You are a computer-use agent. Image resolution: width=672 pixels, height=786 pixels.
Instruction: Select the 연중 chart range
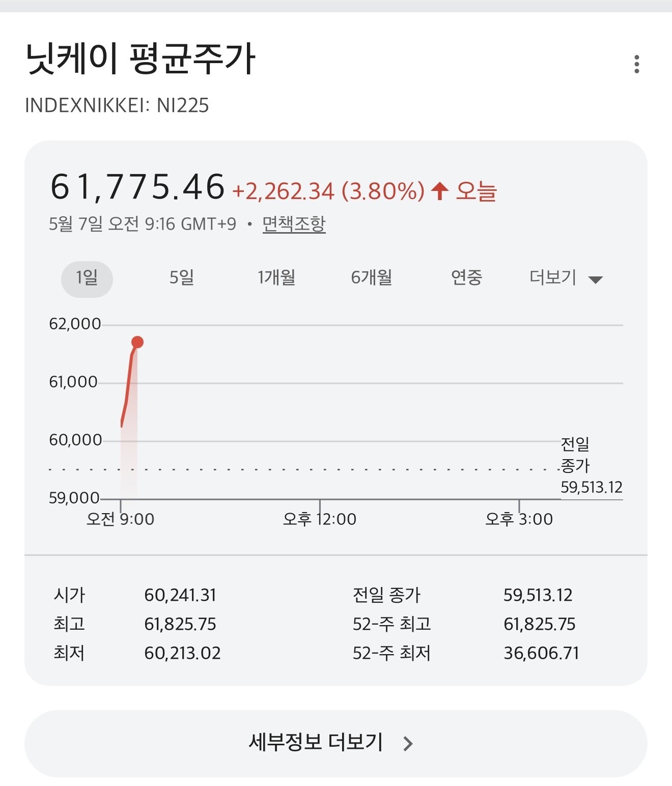tap(466, 278)
